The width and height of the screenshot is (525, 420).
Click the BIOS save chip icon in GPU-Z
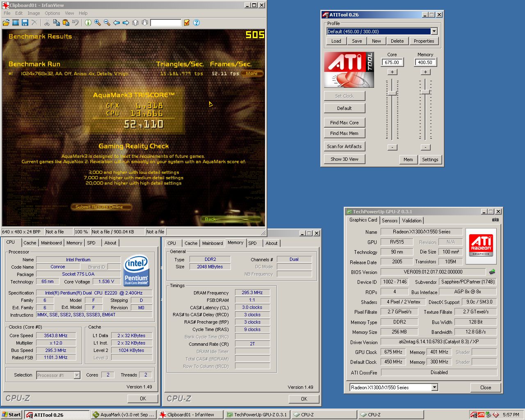point(492,272)
